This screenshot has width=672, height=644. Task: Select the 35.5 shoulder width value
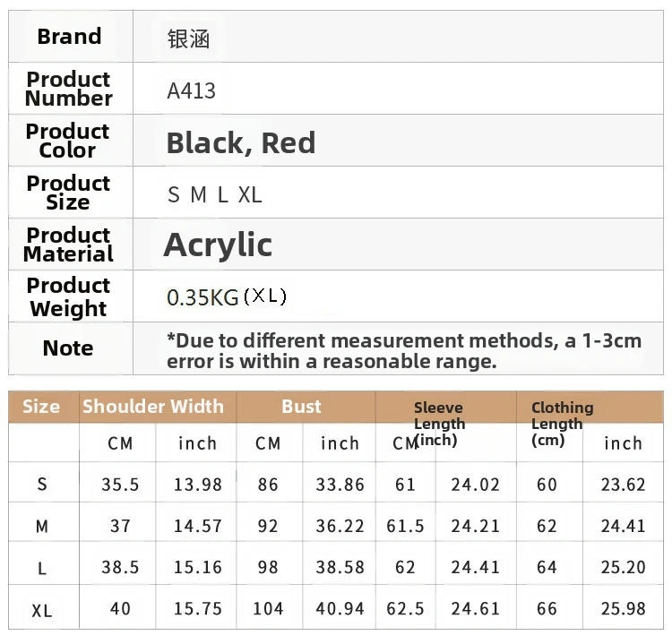[120, 485]
